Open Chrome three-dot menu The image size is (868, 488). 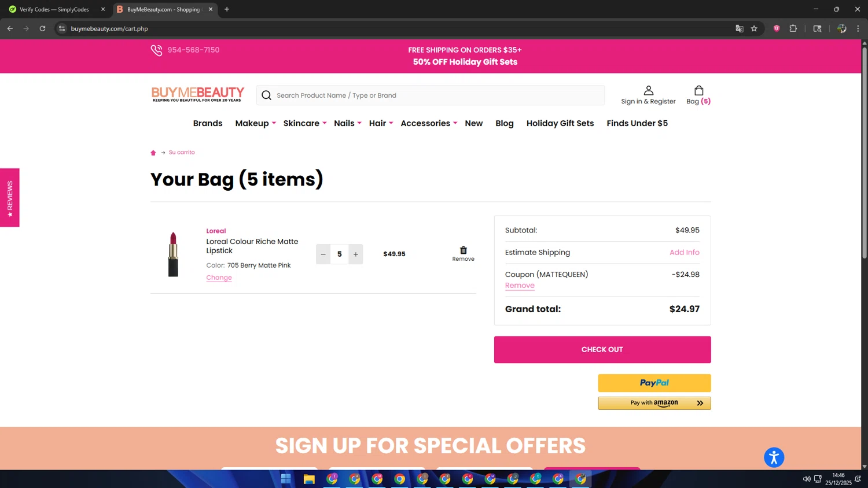[858, 28]
